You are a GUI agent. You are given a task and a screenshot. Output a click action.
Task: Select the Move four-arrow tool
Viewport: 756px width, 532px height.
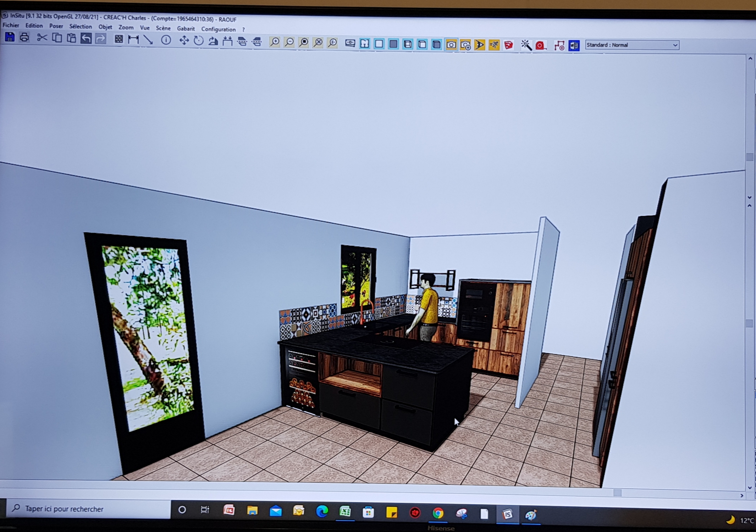(184, 40)
